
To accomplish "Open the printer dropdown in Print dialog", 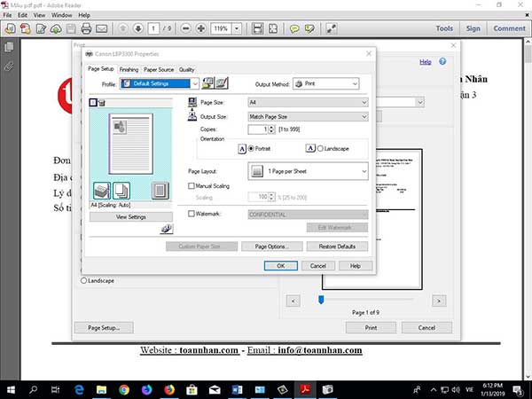I will pos(420,102).
